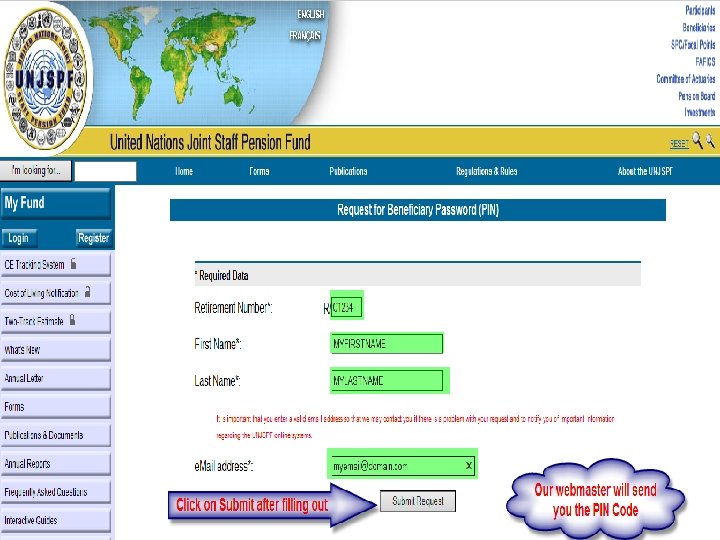Image resolution: width=720 pixels, height=540 pixels.
Task: Open Forms in the left sidebar
Action: click(x=56, y=406)
